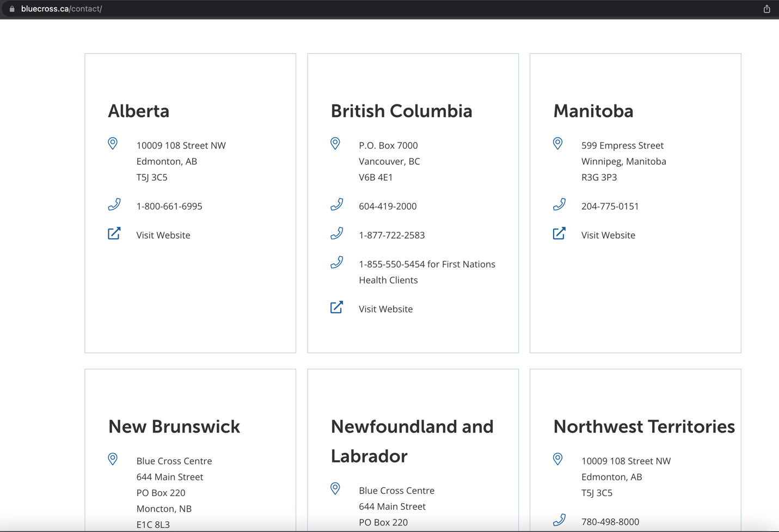Click postal code V6B 4E1
779x532 pixels.
click(376, 177)
